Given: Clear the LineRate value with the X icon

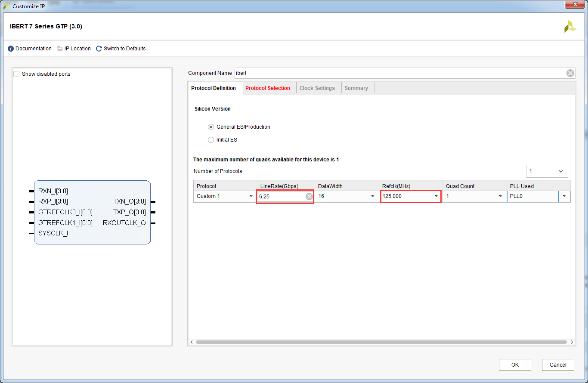Looking at the screenshot, I should tap(309, 196).
